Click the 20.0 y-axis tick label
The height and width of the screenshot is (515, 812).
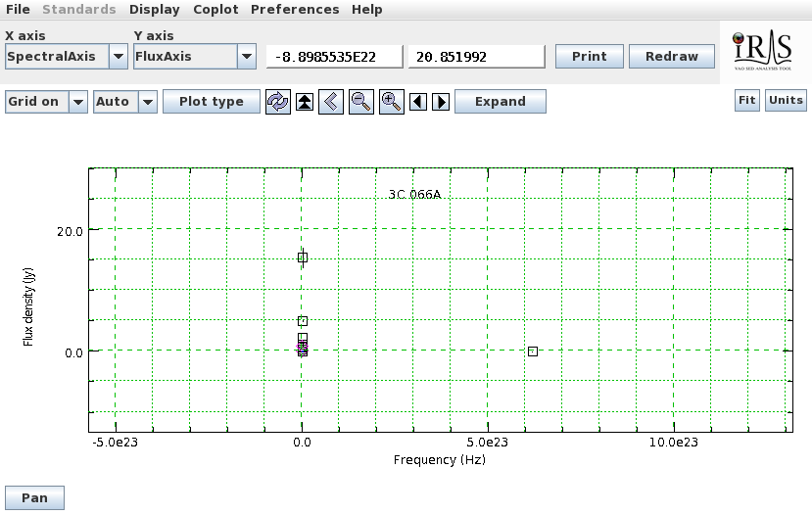[70, 232]
